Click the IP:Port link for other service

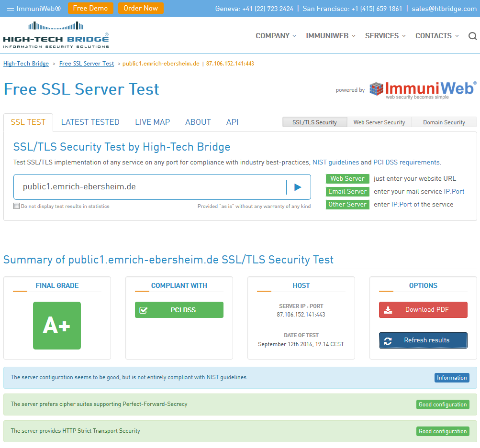point(402,204)
